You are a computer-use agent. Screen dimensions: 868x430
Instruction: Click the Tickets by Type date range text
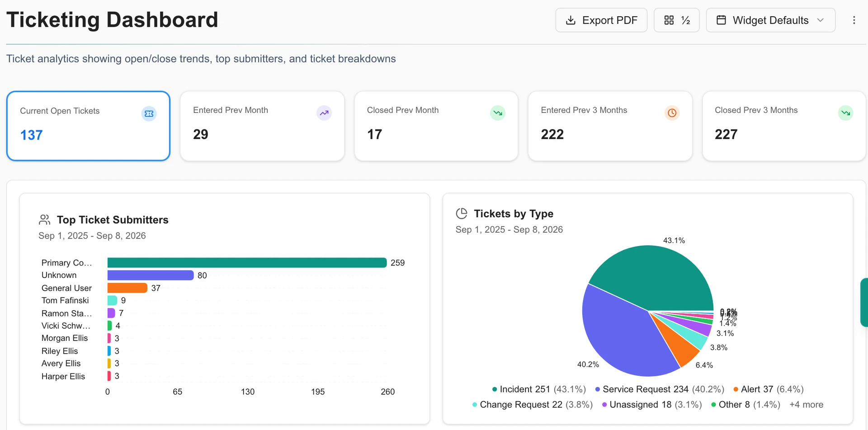509,229
